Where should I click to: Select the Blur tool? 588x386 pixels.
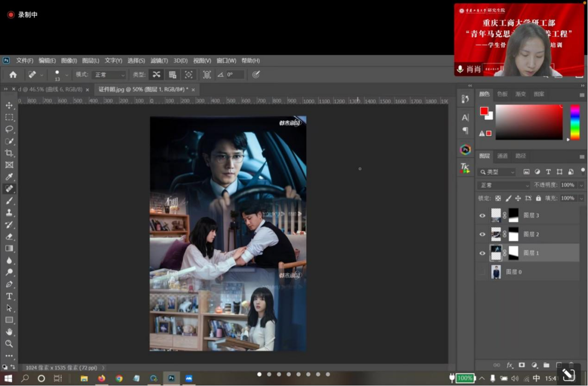tap(9, 260)
